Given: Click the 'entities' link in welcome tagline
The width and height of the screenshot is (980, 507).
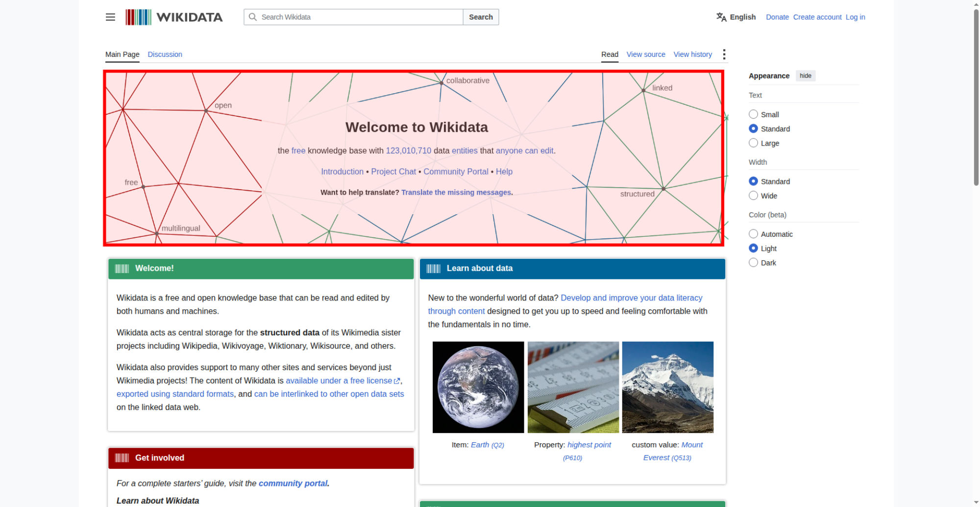Looking at the screenshot, I should (465, 151).
